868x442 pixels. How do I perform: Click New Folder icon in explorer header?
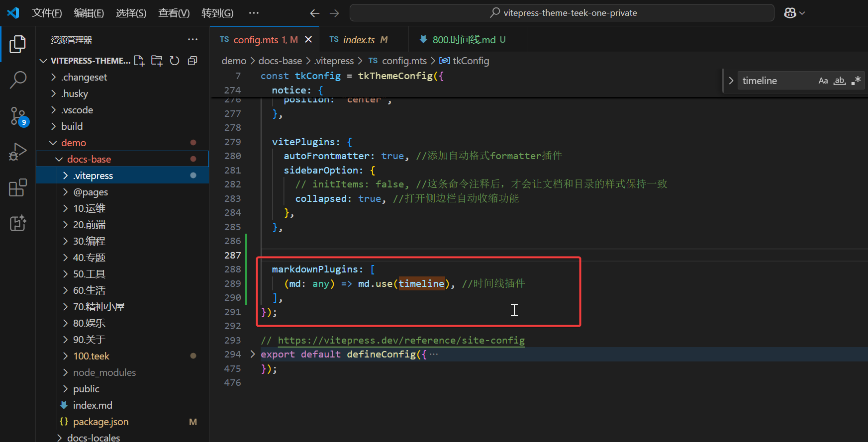tap(157, 61)
